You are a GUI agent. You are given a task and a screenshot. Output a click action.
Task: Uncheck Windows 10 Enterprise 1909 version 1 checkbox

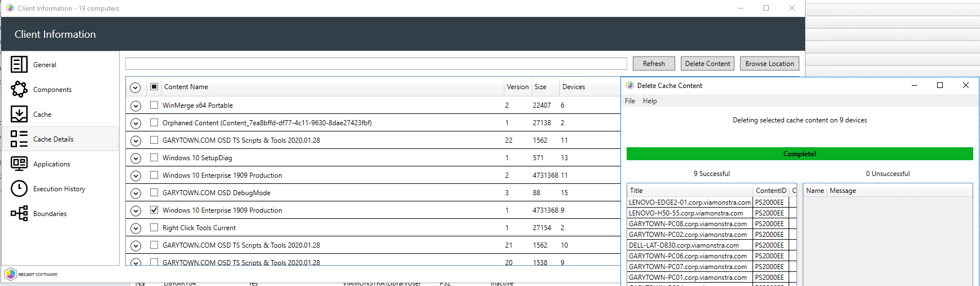(154, 210)
